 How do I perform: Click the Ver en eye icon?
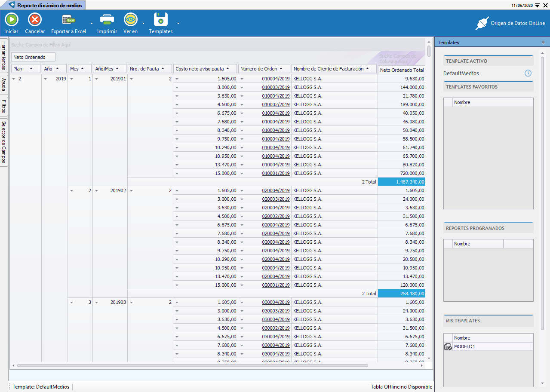pyautogui.click(x=130, y=20)
